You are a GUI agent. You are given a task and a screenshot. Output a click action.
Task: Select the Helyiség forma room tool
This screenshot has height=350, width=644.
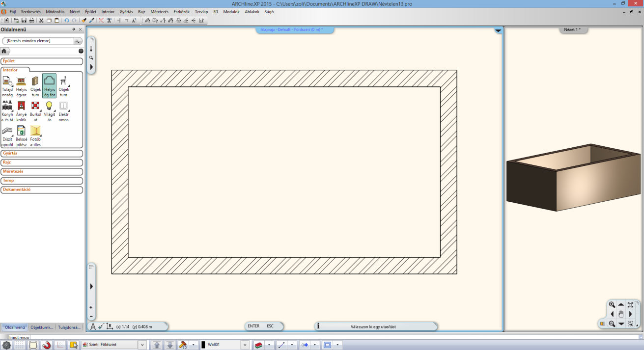pyautogui.click(x=49, y=86)
